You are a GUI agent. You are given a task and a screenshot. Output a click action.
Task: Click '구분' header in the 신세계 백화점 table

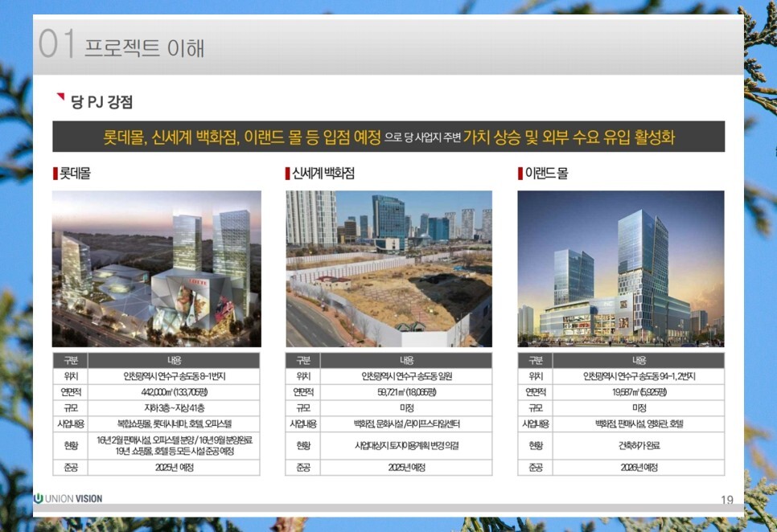click(302, 360)
